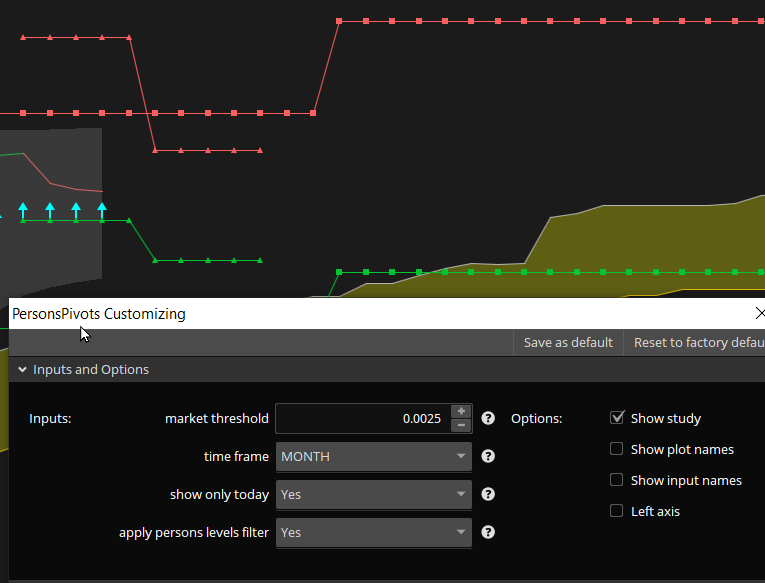Enable Show input names checkbox
The image size is (765, 583).
coord(617,480)
